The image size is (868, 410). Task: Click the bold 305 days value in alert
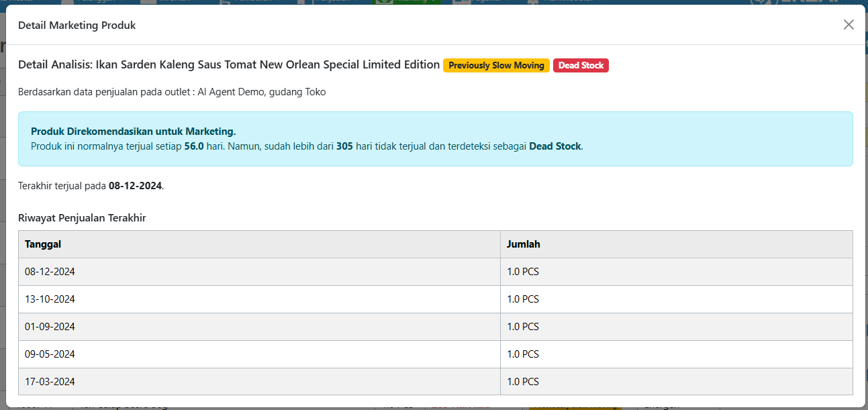pyautogui.click(x=344, y=146)
